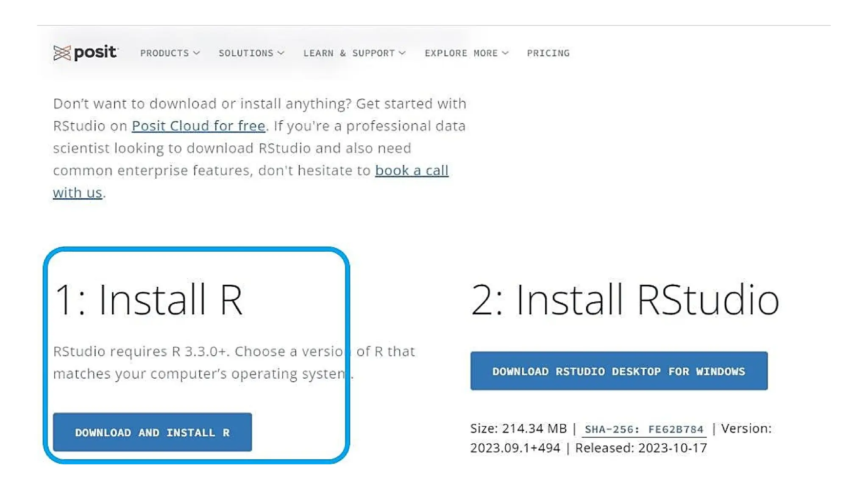This screenshot has height=488, width=868.
Task: Click the chevron next to Products
Action: pos(197,53)
